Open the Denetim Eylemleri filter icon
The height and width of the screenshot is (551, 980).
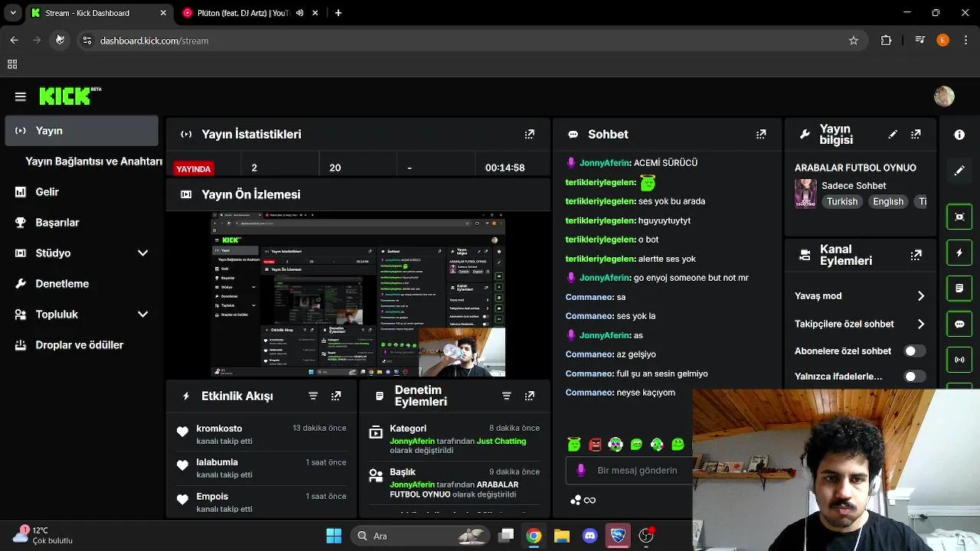[506, 396]
